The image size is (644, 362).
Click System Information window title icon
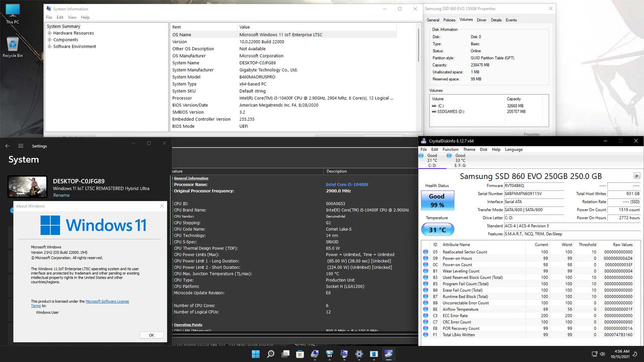click(48, 9)
